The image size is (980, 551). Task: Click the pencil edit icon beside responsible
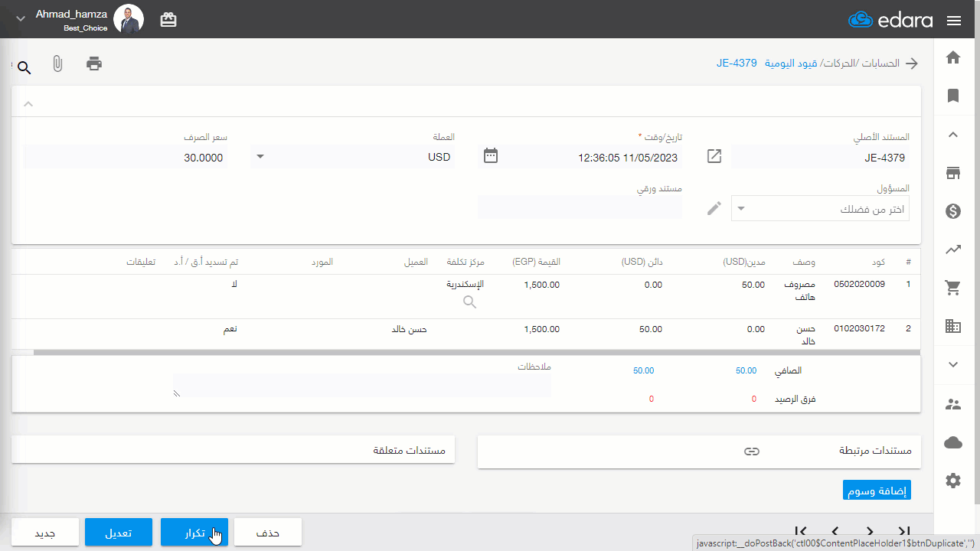(x=714, y=208)
